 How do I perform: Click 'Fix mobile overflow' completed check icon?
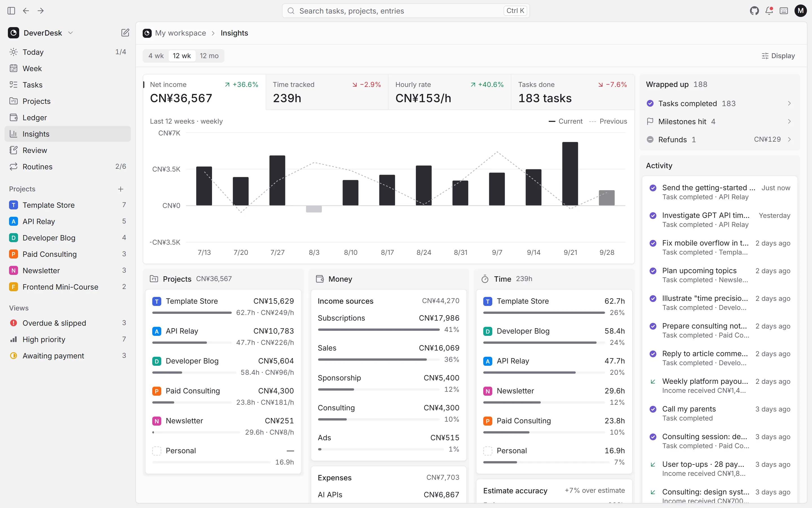coord(653,243)
